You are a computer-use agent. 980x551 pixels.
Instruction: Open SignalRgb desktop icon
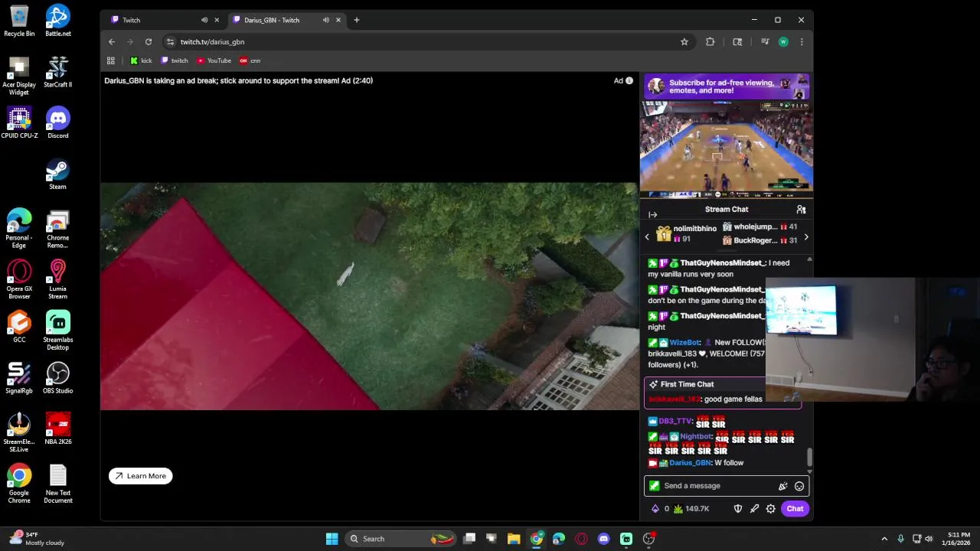pyautogui.click(x=19, y=378)
